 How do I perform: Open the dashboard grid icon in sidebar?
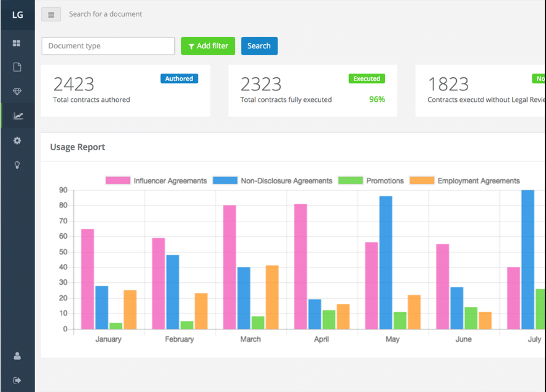pos(17,43)
